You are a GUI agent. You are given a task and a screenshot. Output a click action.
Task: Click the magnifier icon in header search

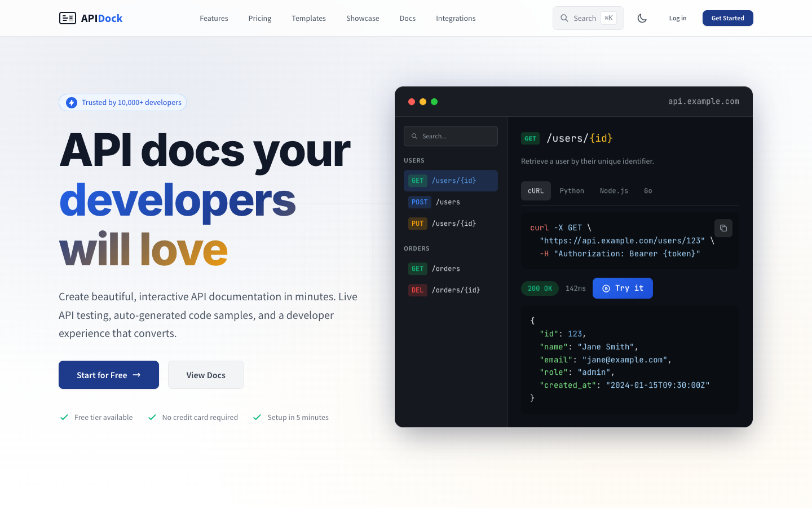pos(564,18)
